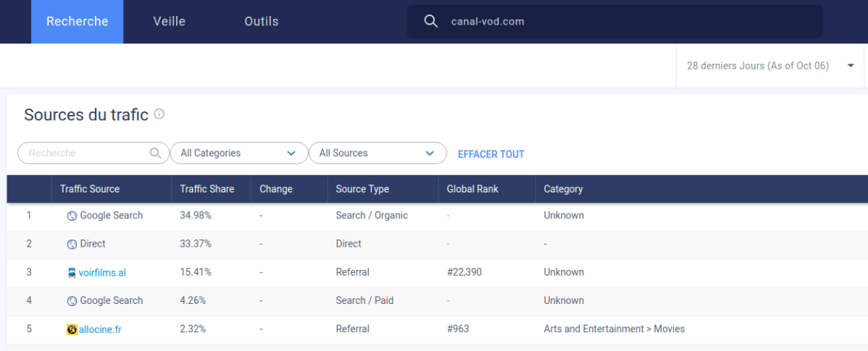The width and height of the screenshot is (868, 351).
Task: Open the Outils tab
Action: point(262,22)
